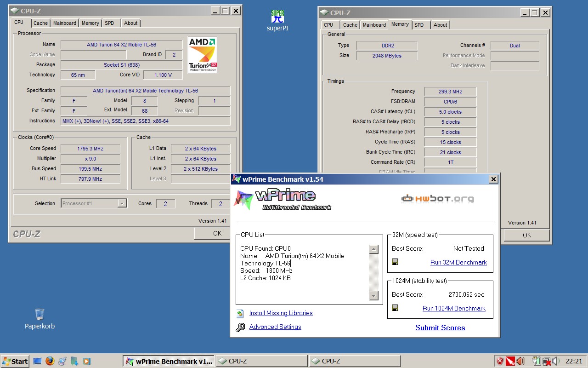Select the CPU tab in left CPU-Z
The image size is (588, 368).
(19, 22)
